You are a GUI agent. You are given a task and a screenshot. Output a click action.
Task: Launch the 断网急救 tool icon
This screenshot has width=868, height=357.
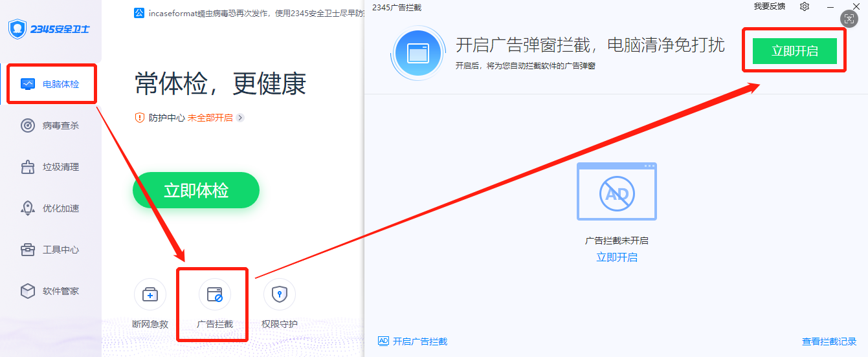click(150, 295)
